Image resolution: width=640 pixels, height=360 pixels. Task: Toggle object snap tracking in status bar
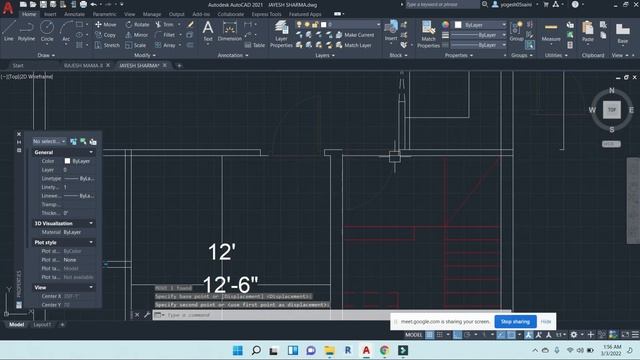point(501,335)
